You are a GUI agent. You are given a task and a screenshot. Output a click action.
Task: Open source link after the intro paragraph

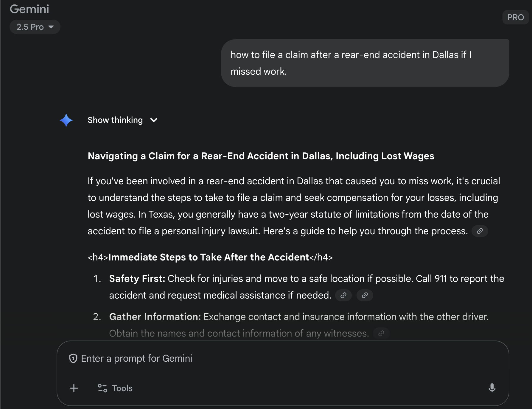480,231
